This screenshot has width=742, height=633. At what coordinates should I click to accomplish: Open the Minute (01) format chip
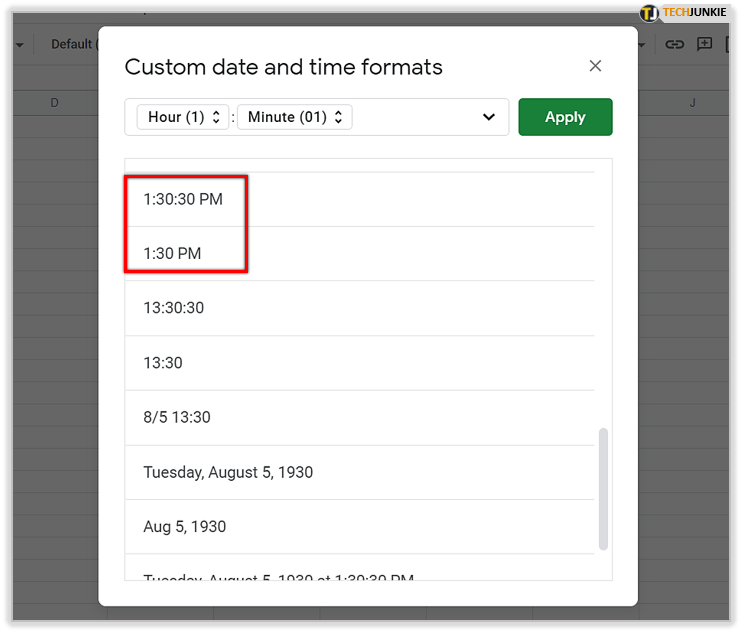click(x=294, y=117)
